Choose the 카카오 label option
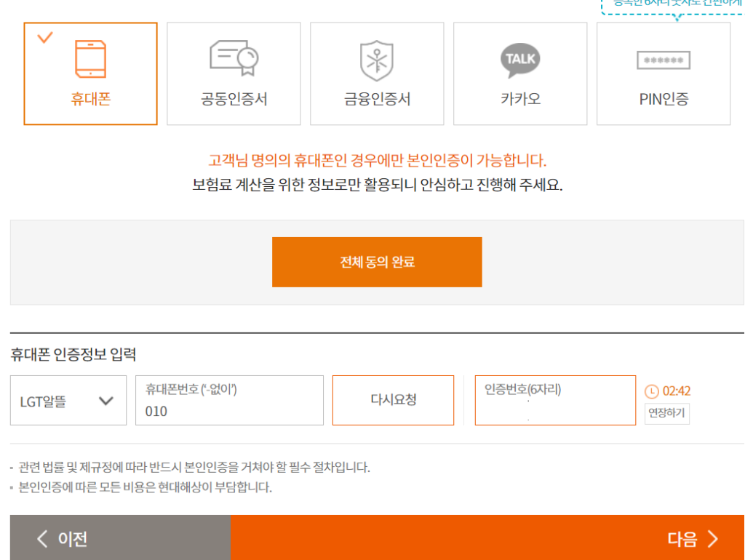745x560 pixels. [x=520, y=99]
